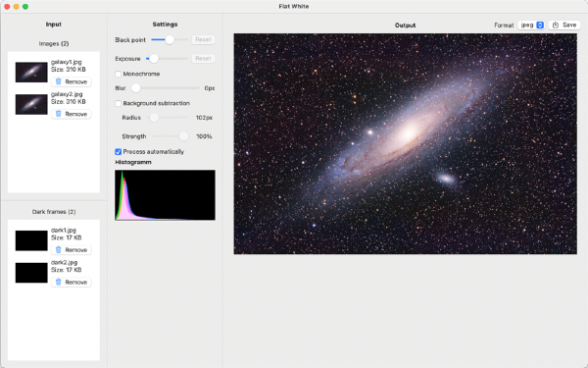Click the Black point slider
Viewport: 588px width, 368px height.
[170, 39]
